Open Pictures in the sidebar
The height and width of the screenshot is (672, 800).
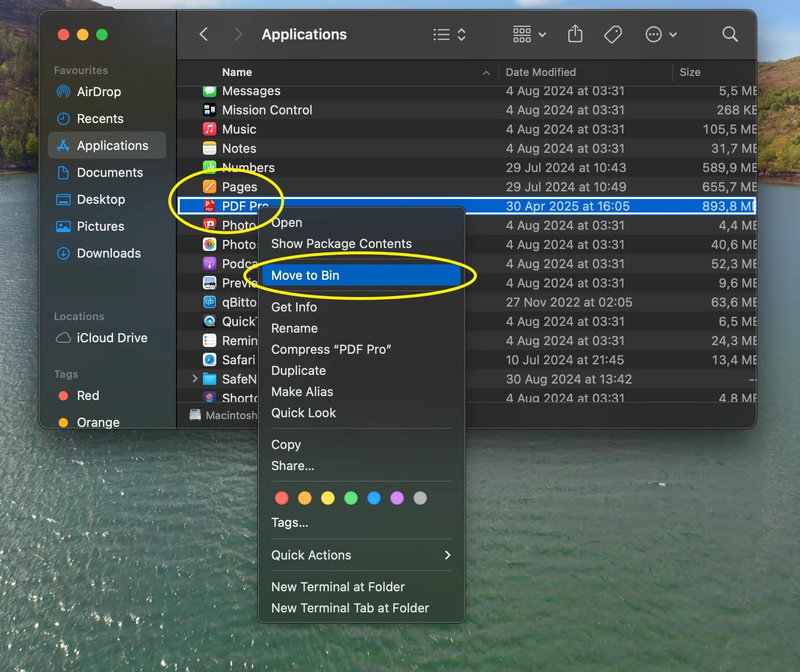107,226
